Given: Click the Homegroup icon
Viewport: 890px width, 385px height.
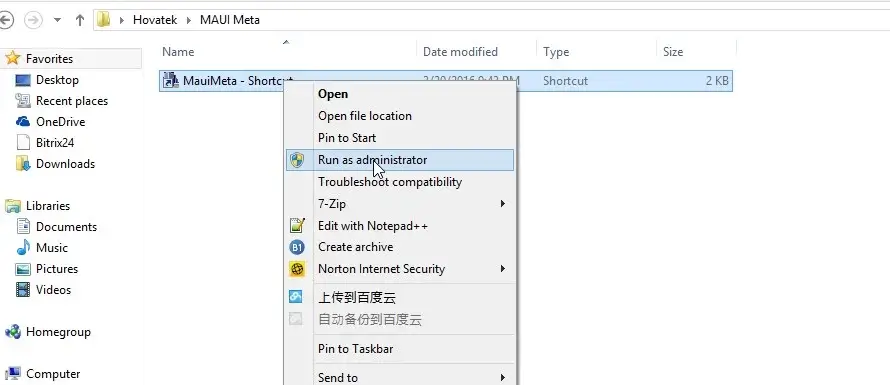Looking at the screenshot, I should (12, 332).
